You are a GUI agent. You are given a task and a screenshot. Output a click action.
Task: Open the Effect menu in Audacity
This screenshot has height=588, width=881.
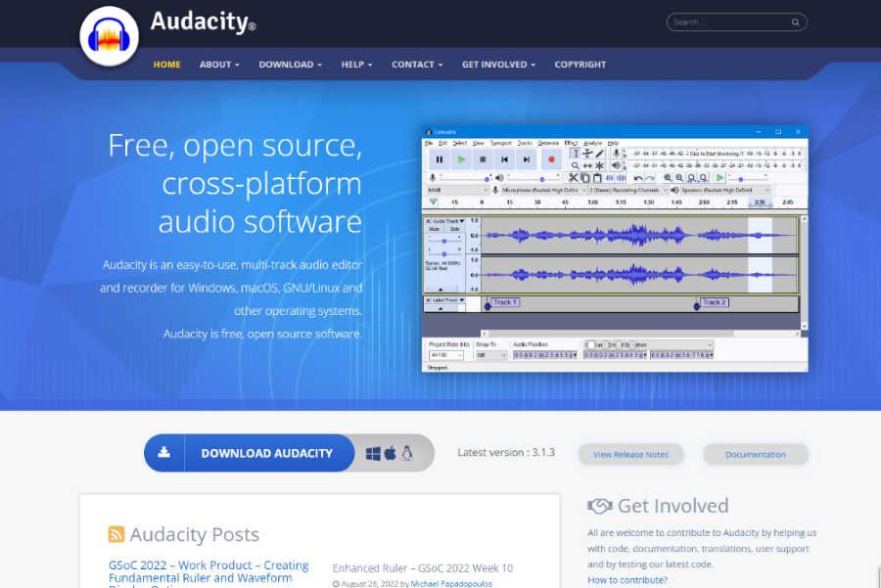tap(571, 143)
